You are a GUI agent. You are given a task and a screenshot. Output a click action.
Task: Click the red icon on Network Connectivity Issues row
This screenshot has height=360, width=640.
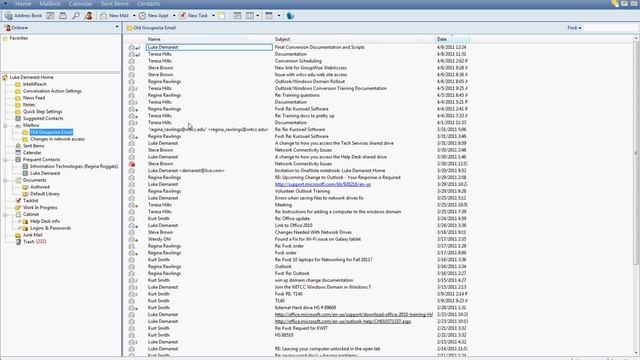pos(132,164)
